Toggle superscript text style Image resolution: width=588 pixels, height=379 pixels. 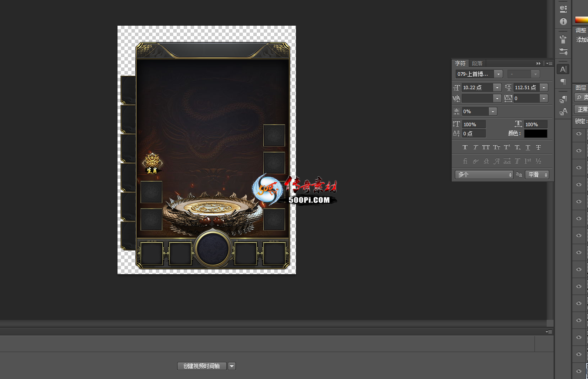coord(507,148)
